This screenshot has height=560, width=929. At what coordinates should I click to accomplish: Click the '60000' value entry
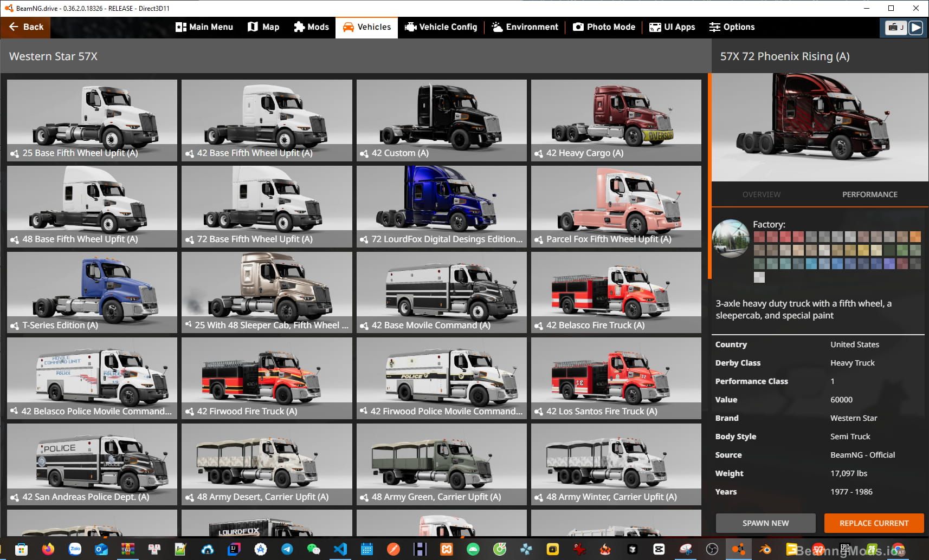(x=841, y=400)
